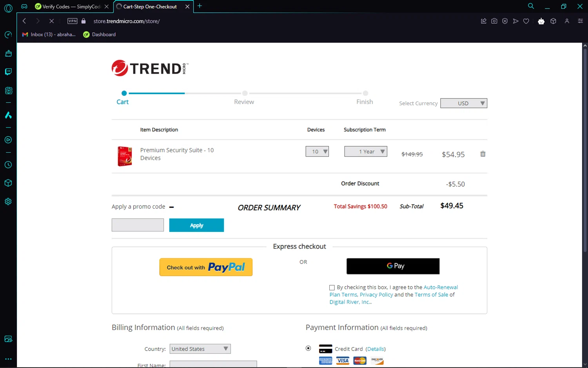588x368 pixels.
Task: Open the Country United States dropdown
Action: [200, 349]
